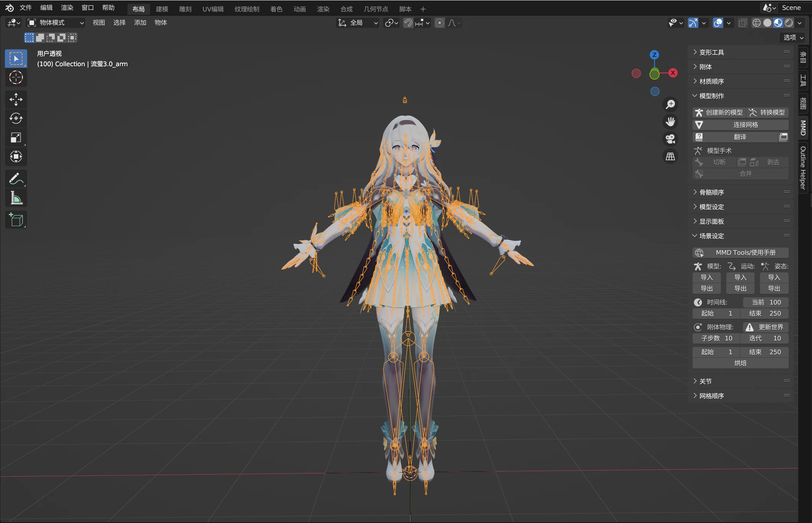Image resolution: width=812 pixels, height=523 pixels.
Task: Select the Scale tool
Action: tap(16, 138)
